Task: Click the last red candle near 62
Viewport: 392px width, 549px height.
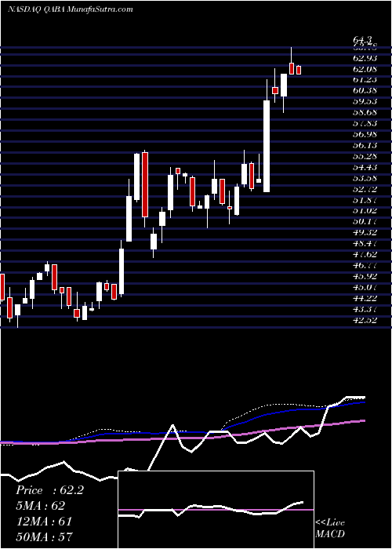Action: tap(299, 70)
